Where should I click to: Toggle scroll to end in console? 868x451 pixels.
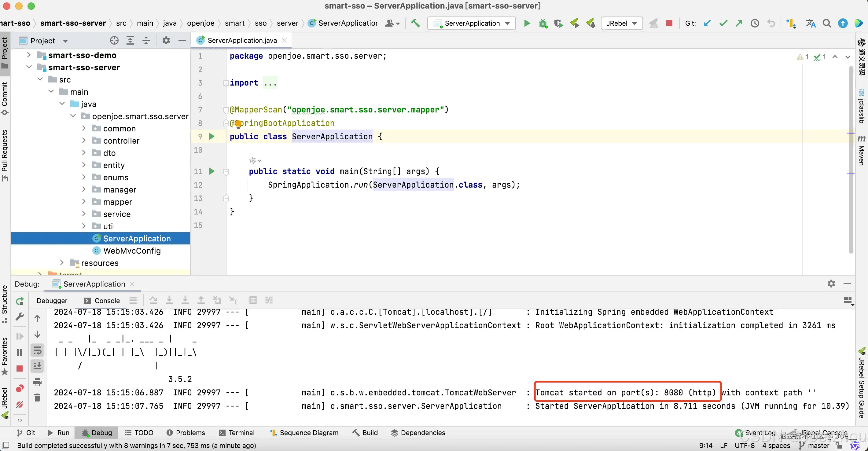point(37,366)
